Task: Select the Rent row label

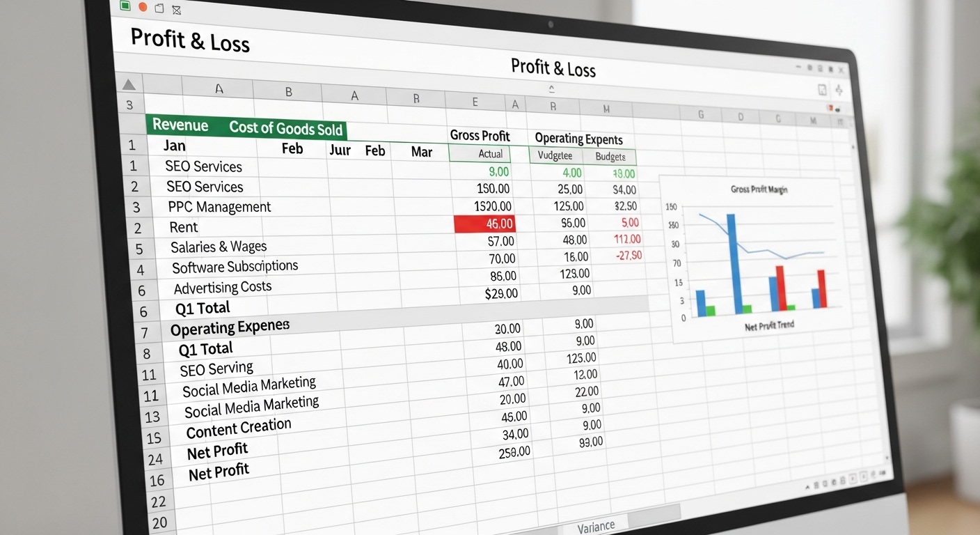Action: (x=184, y=227)
